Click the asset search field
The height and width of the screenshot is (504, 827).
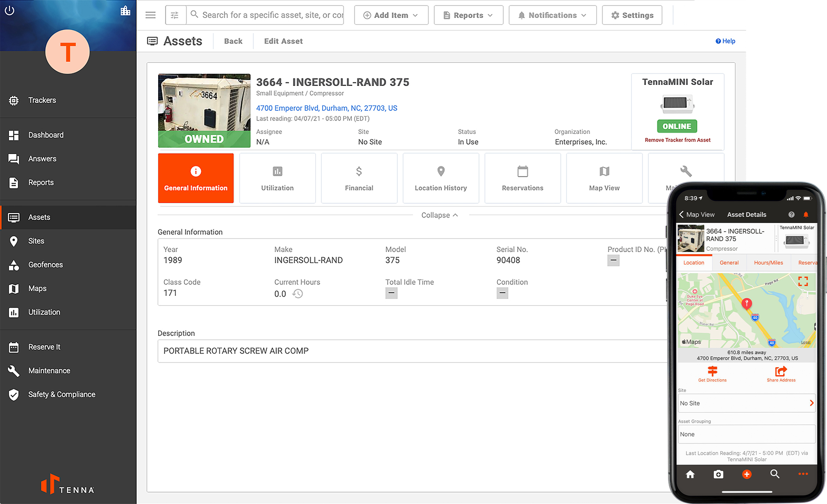(265, 15)
